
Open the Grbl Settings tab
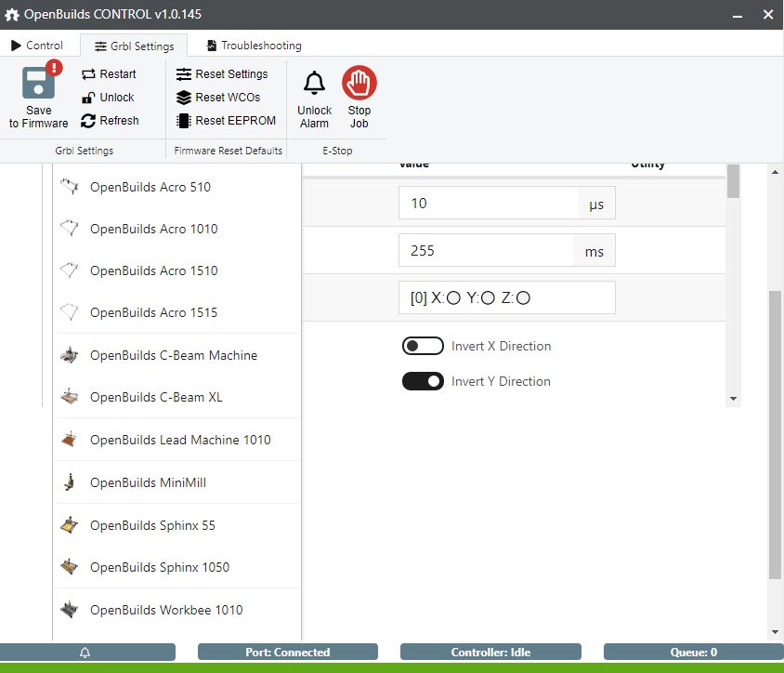click(134, 46)
